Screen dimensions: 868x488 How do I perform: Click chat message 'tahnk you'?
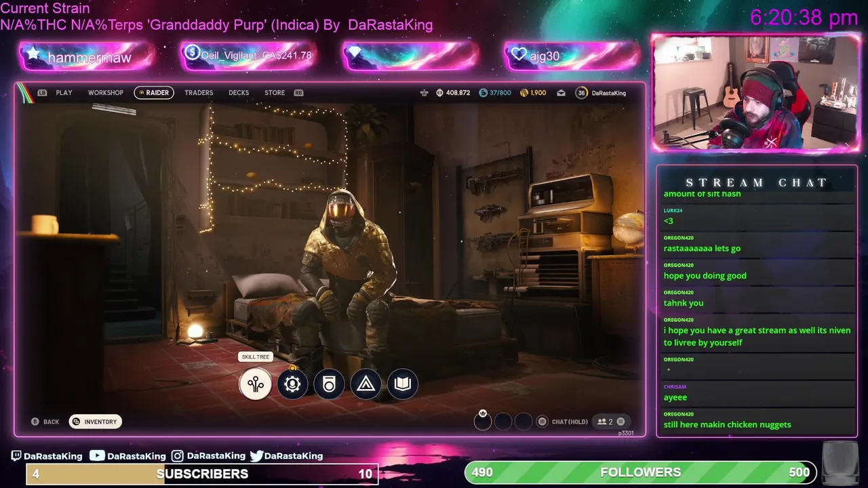684,303
